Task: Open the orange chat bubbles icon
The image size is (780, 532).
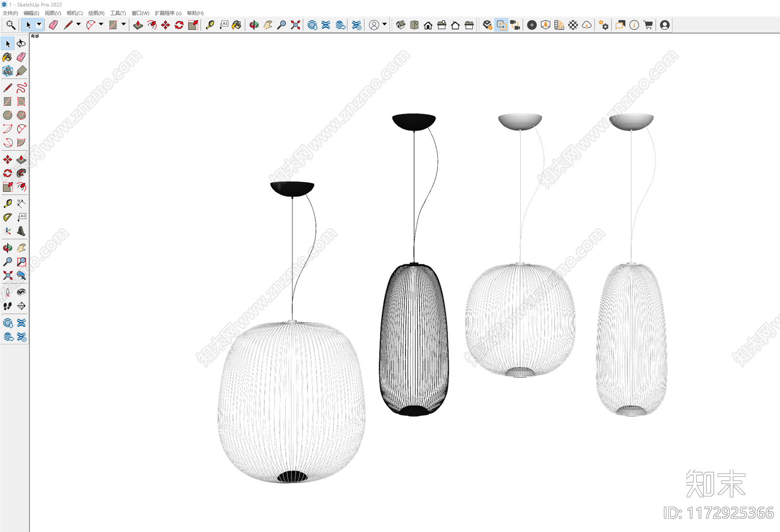Action: pyautogui.click(x=621, y=25)
